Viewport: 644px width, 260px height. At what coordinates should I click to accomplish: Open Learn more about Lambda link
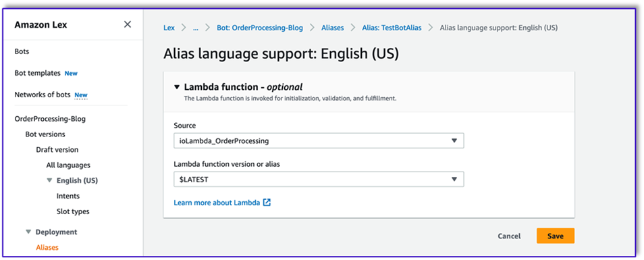pos(217,203)
